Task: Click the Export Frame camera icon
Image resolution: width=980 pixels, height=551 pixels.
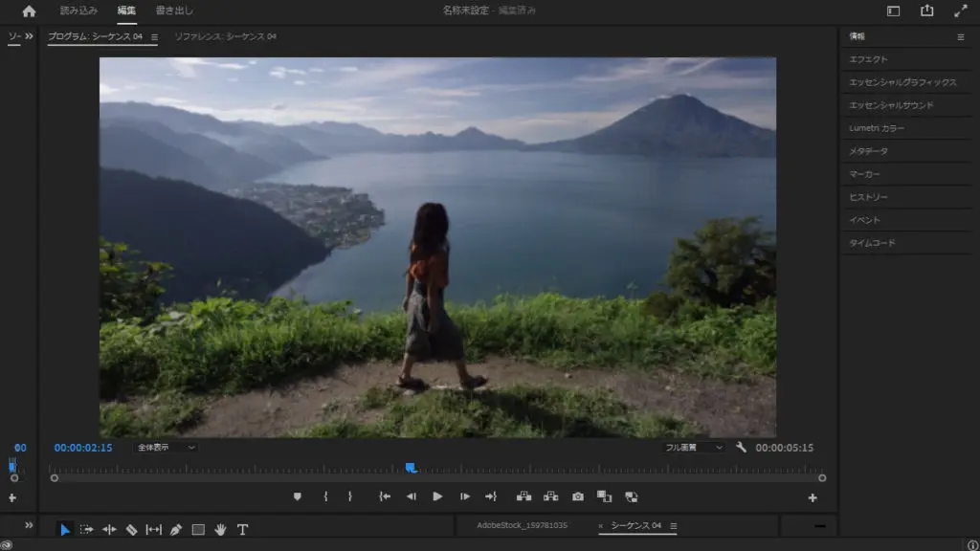Action: pos(578,496)
